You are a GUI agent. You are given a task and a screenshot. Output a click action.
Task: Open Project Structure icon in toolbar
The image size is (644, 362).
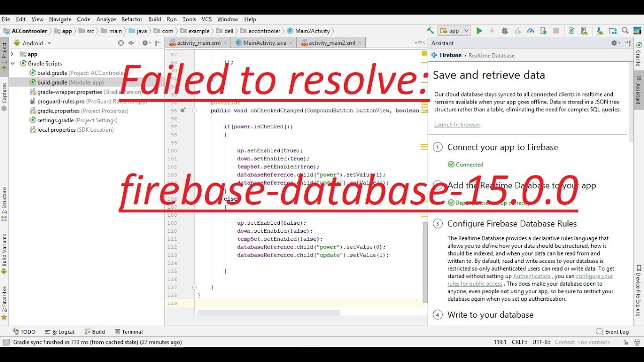(613, 31)
